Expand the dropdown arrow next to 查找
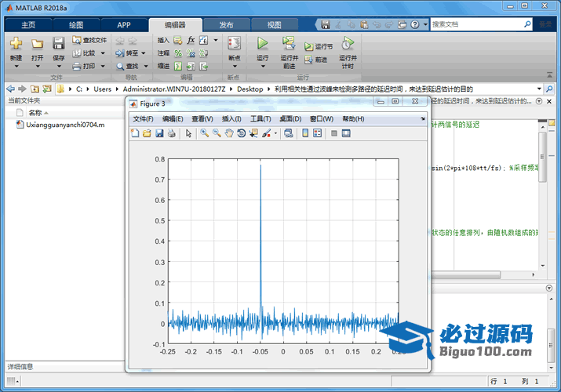Screen dimensions: 561x392 click(146, 66)
